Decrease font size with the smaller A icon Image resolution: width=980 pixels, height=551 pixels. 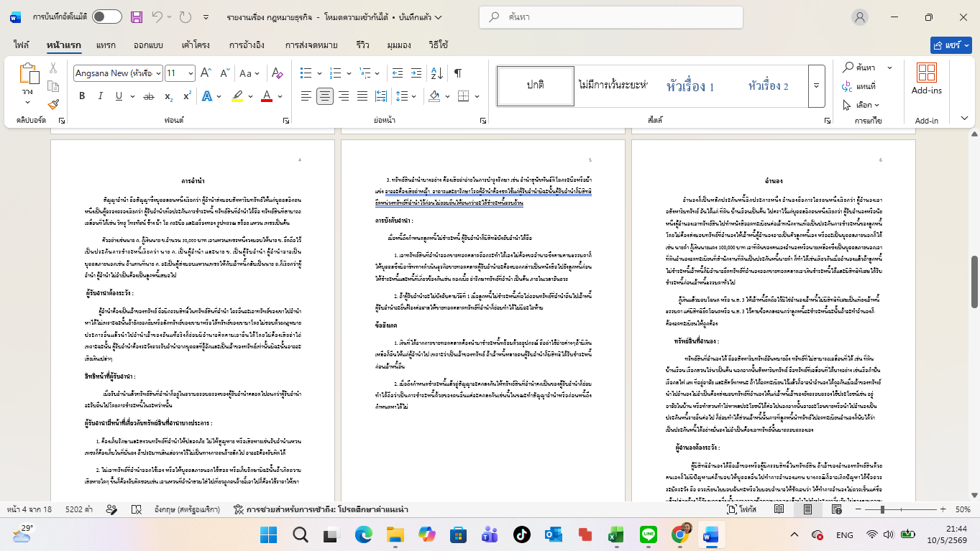pos(224,73)
